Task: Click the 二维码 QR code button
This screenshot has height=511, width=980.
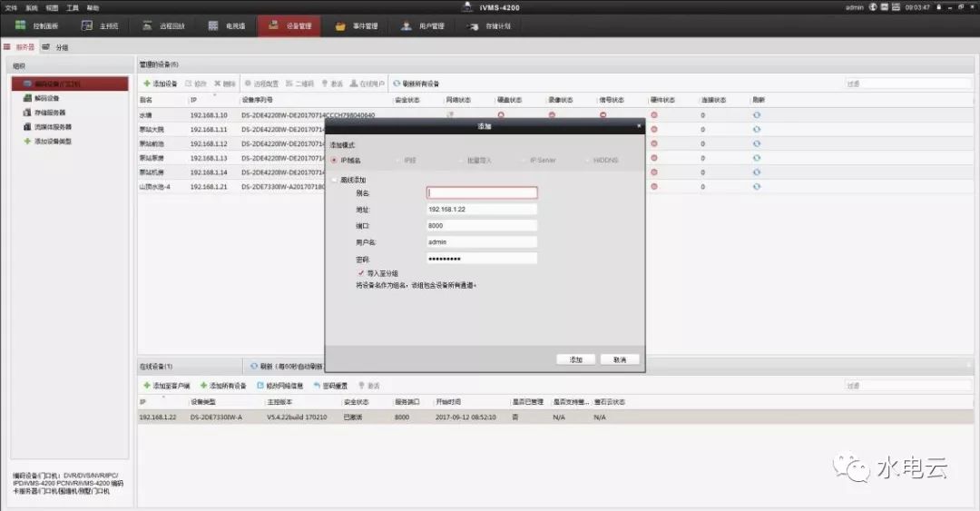Action: pyautogui.click(x=300, y=84)
